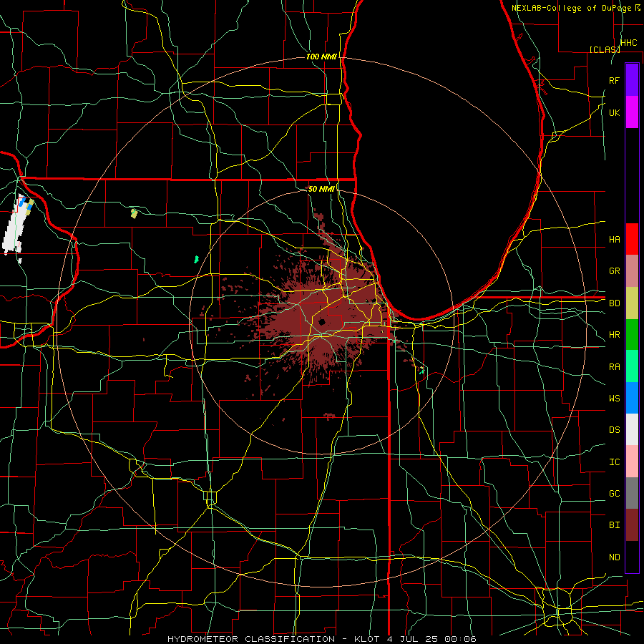
Task: Click the UK legend label
Action: pyautogui.click(x=614, y=112)
